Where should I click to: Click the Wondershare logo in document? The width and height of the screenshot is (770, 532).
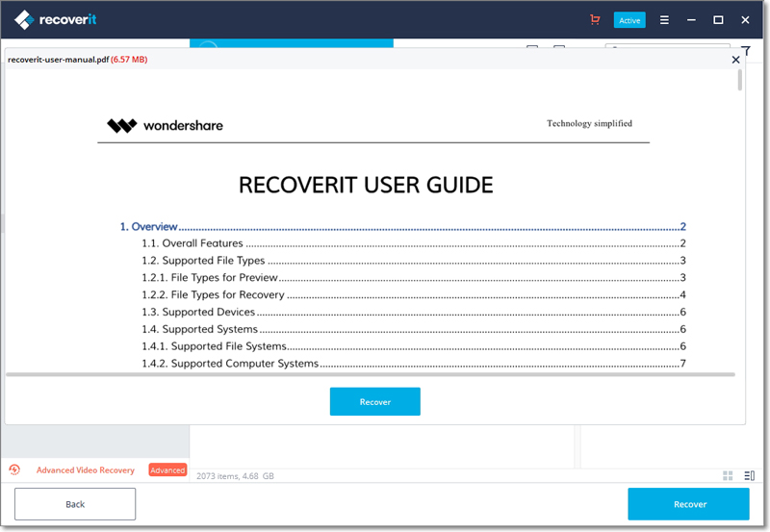click(165, 126)
